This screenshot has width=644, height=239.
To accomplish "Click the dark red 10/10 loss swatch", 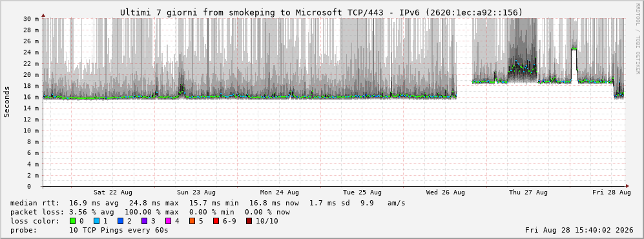I will 249,222.
